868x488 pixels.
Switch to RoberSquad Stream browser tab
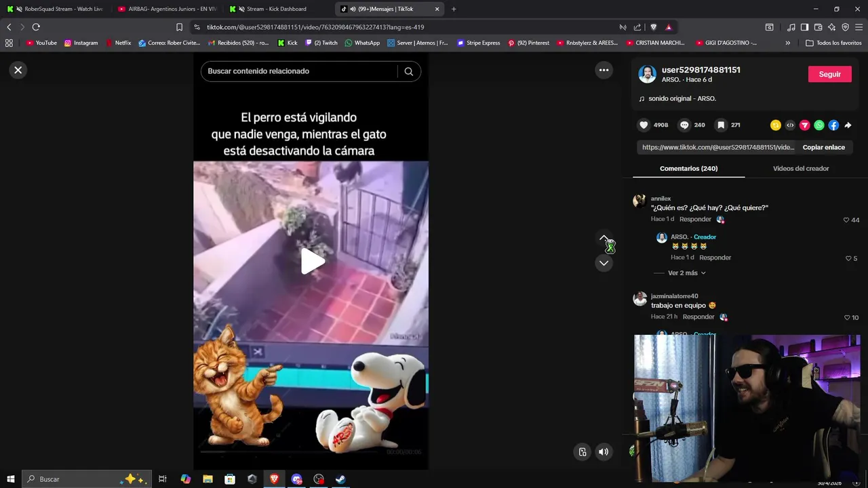click(57, 9)
